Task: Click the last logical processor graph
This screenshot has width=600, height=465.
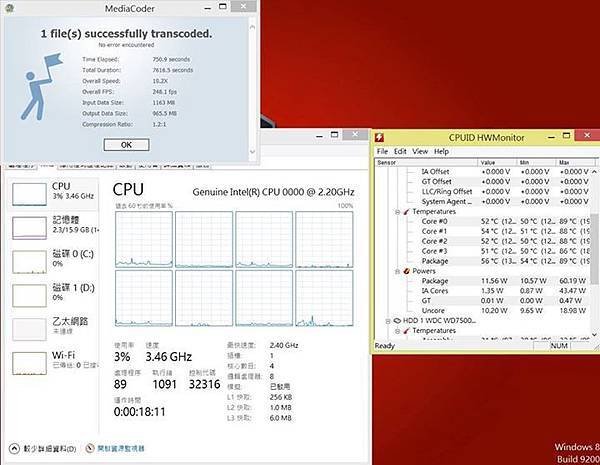Action: coord(324,298)
